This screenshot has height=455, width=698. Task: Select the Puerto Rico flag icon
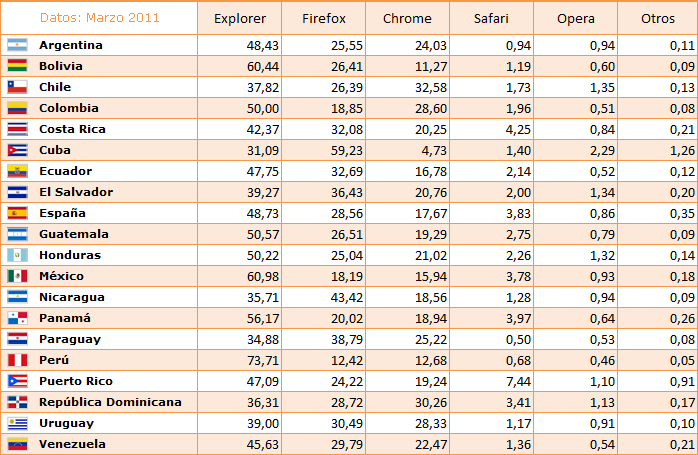pos(17,381)
